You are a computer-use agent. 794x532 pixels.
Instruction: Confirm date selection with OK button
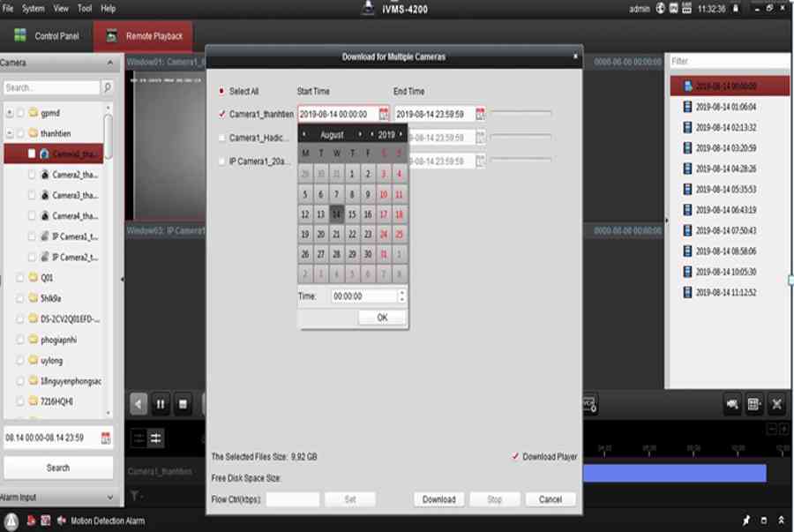[381, 317]
